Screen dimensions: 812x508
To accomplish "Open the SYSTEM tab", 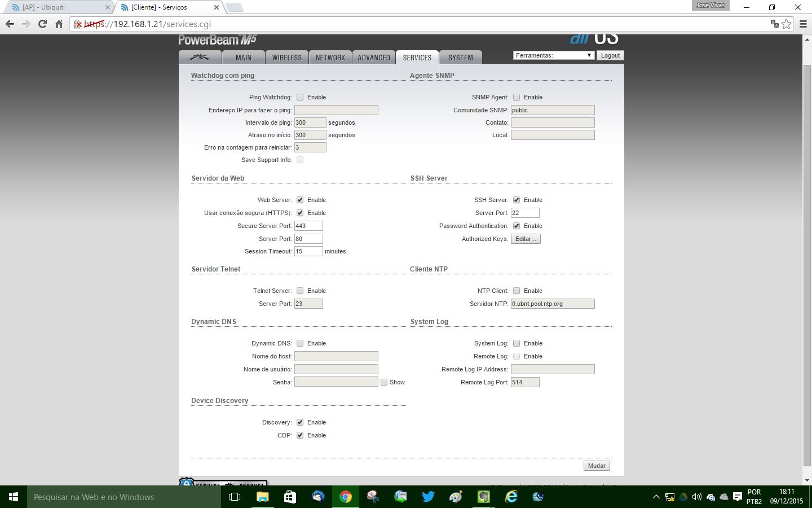I will pos(461,58).
